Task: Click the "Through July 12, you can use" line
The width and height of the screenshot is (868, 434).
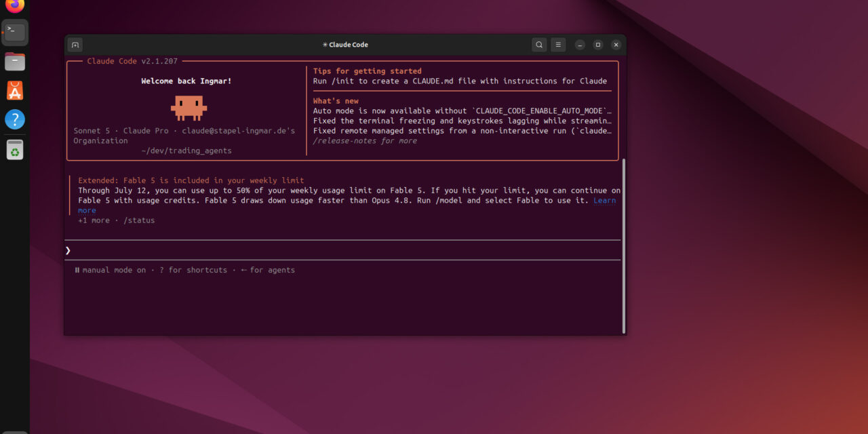Action: click(349, 191)
